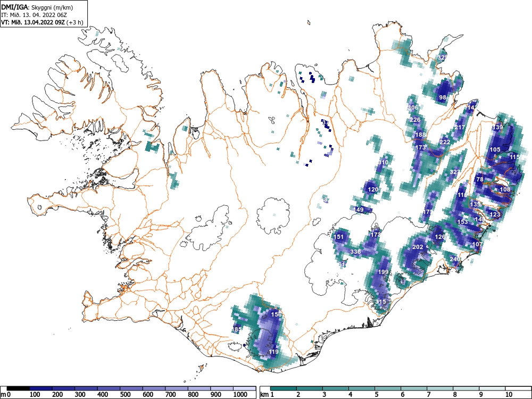This screenshot has height=399, width=532.
Task: Click the visibility value 105 on the map
Action: click(x=495, y=149)
